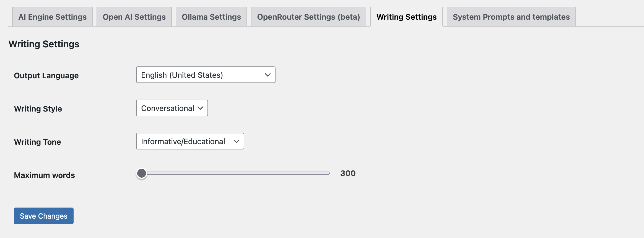Select the OpenRouter Settings (beta) tab

tap(308, 17)
